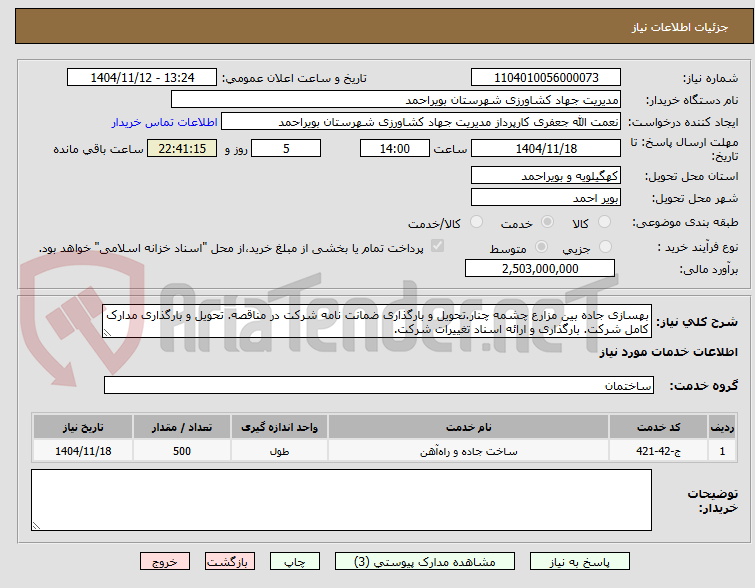Image resolution: width=755 pixels, height=588 pixels.
Task: Select the خدمت radio button
Action: [547, 222]
